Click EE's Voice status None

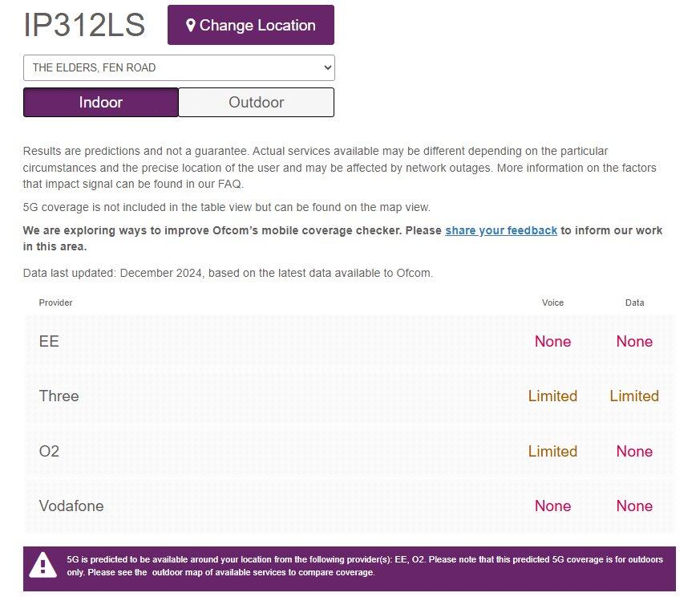coord(552,342)
